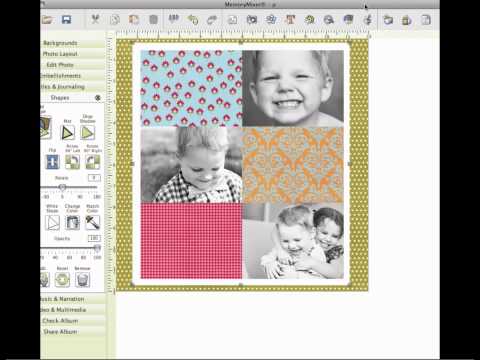This screenshot has width=480, height=360.
Task: Click the floppy disk Save icon
Action: coord(66,20)
